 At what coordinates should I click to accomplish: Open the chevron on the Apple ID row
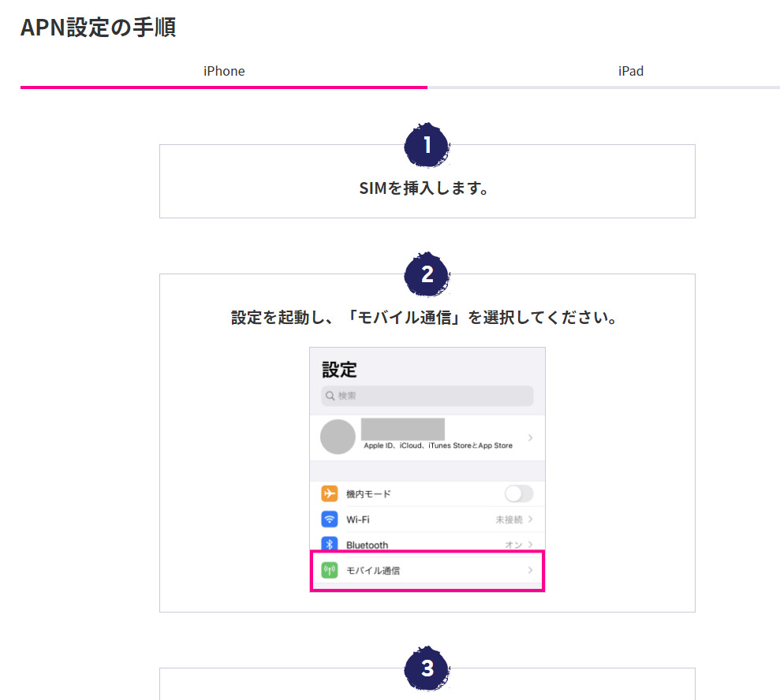coord(530,438)
